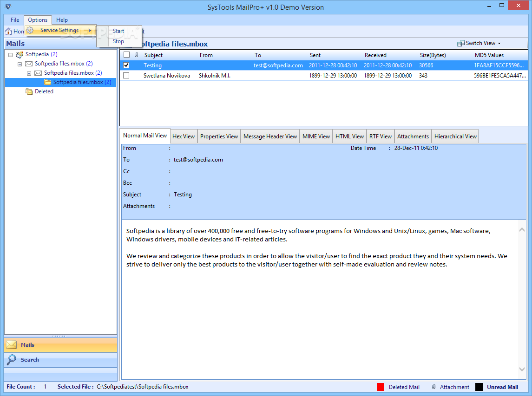Viewport: 532px width, 396px height.
Task: Click the Shkolnik M.I. sender cell
Action: click(215, 75)
